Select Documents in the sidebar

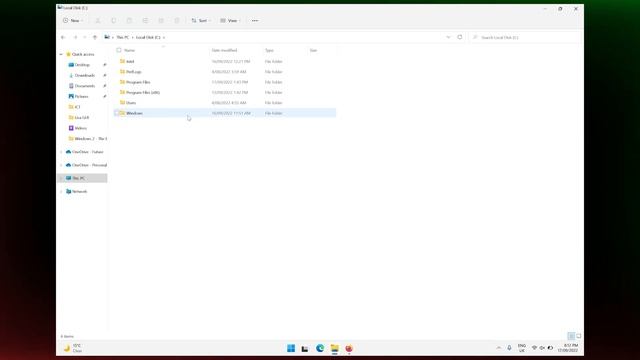coord(84,86)
